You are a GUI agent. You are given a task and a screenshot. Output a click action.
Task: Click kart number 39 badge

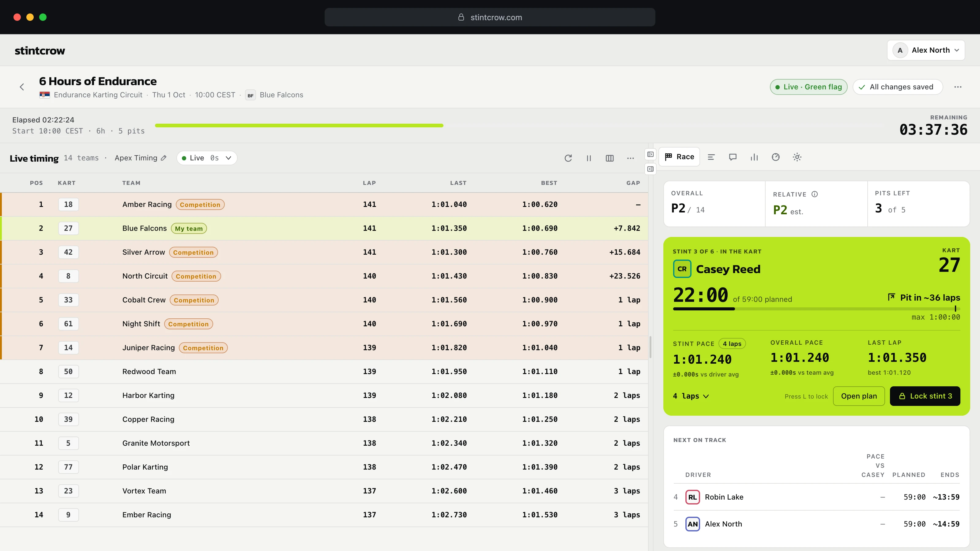69,419
